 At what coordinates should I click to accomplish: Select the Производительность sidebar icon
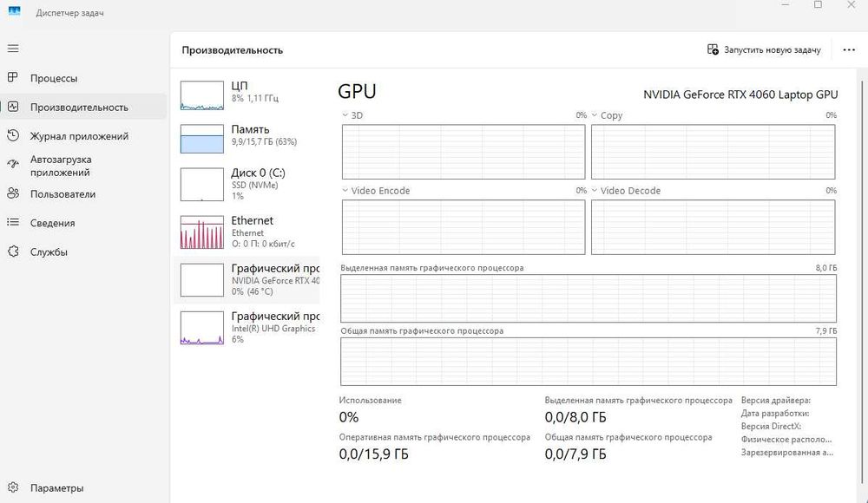pos(13,107)
